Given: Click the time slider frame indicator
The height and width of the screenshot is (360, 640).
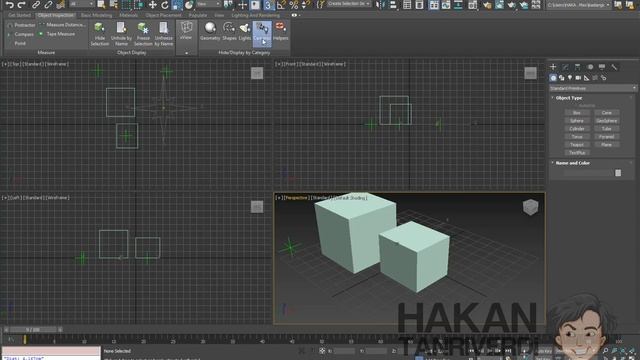Looking at the screenshot, I should 33,329.
